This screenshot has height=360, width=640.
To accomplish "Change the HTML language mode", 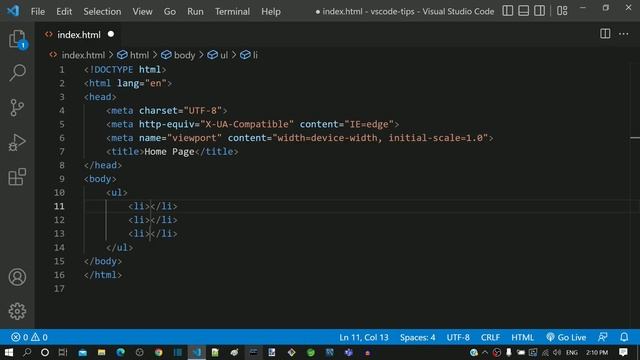I will pos(522,338).
